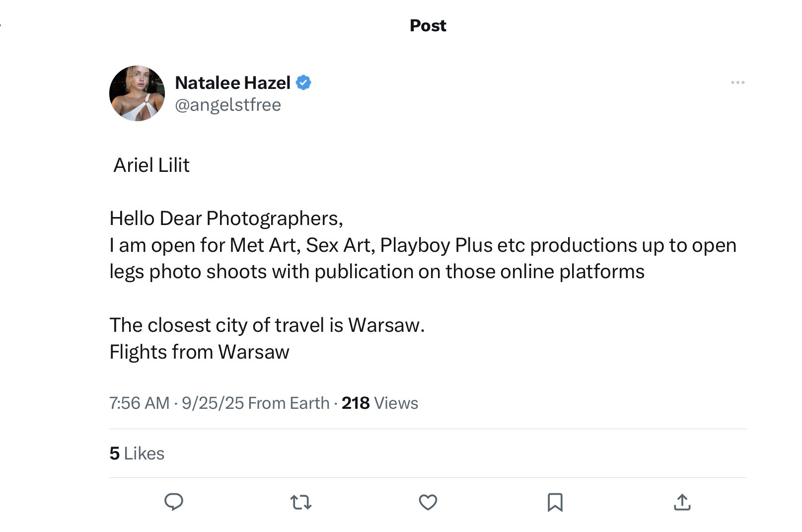Open the three-dot more options menu

737,82
